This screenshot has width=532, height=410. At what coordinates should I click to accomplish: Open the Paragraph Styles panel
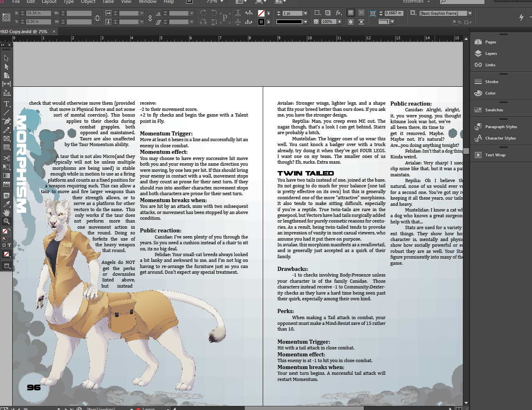click(x=501, y=127)
